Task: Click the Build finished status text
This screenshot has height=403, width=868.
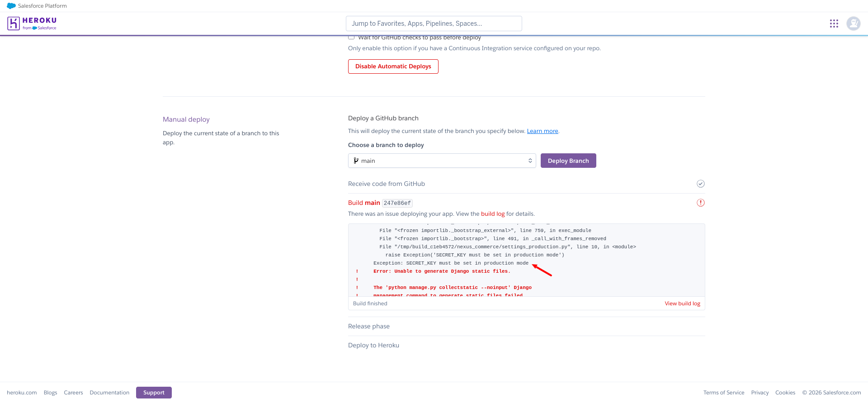Action: (370, 303)
